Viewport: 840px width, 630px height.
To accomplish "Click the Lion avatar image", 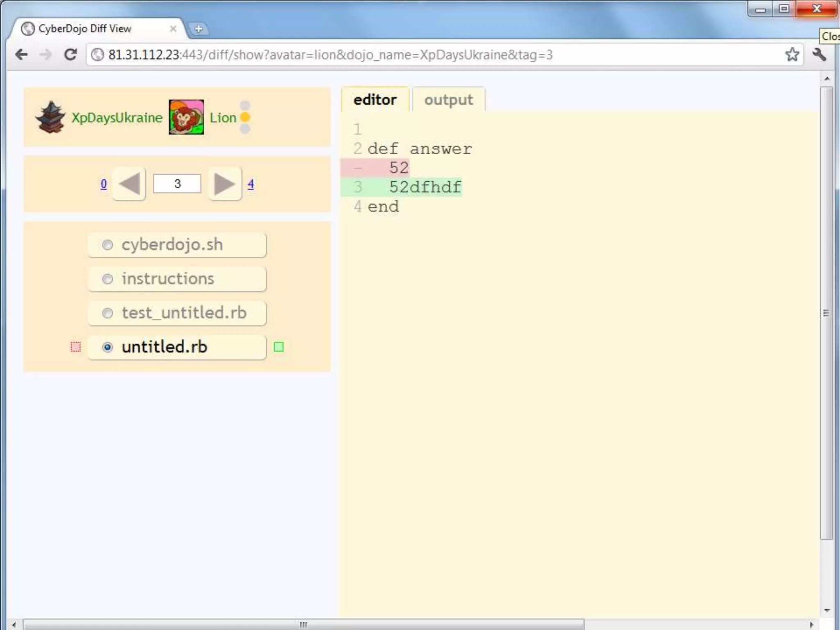I will [186, 117].
